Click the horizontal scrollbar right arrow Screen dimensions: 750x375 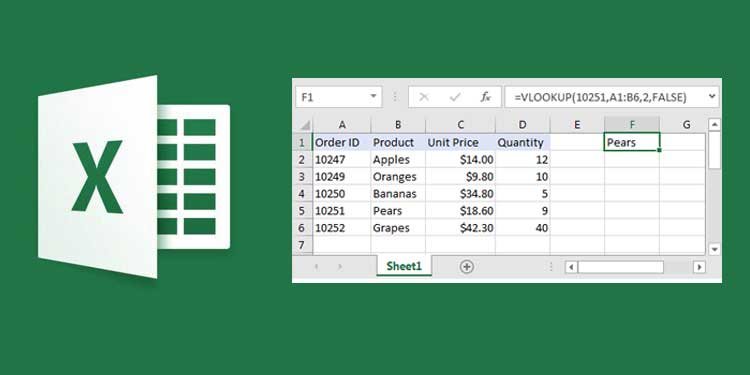[x=699, y=267]
